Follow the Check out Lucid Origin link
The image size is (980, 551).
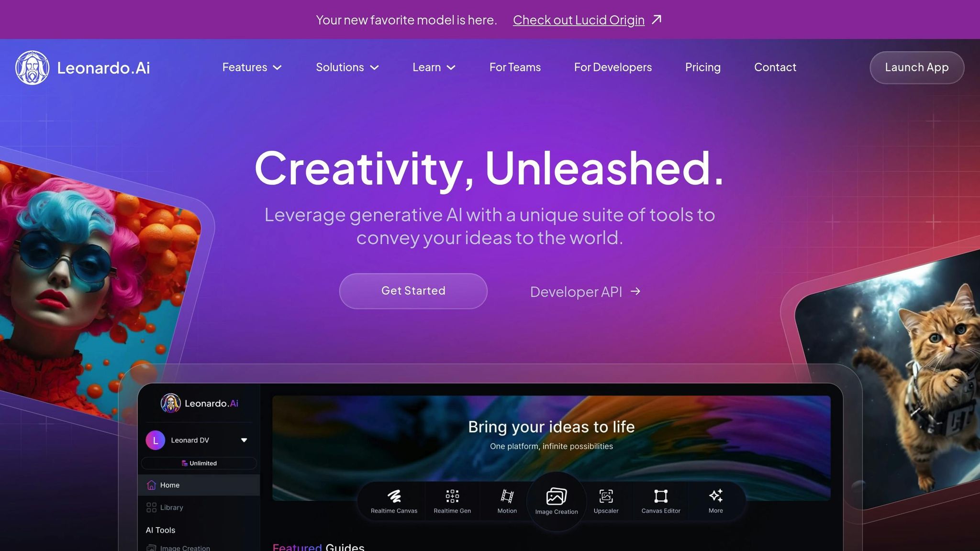pos(579,20)
